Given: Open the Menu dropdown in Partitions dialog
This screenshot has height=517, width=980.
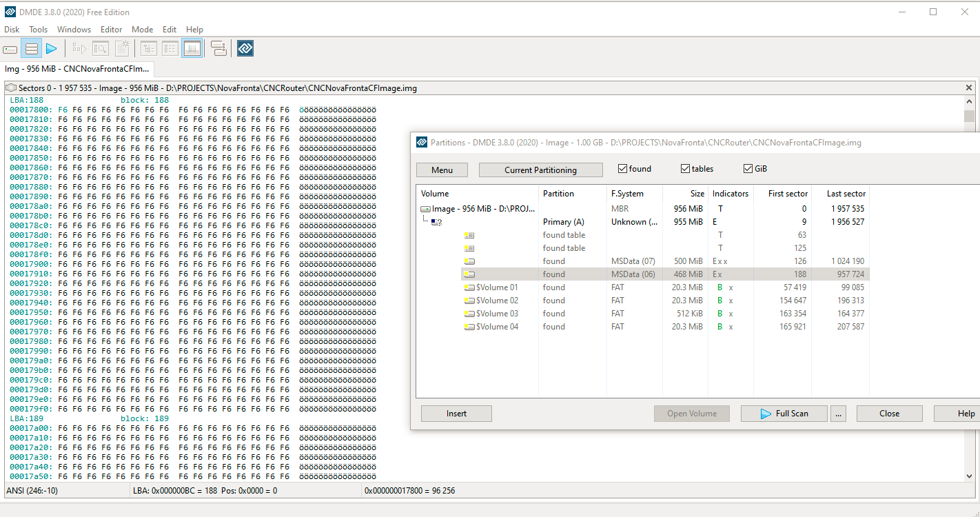Looking at the screenshot, I should [x=442, y=170].
